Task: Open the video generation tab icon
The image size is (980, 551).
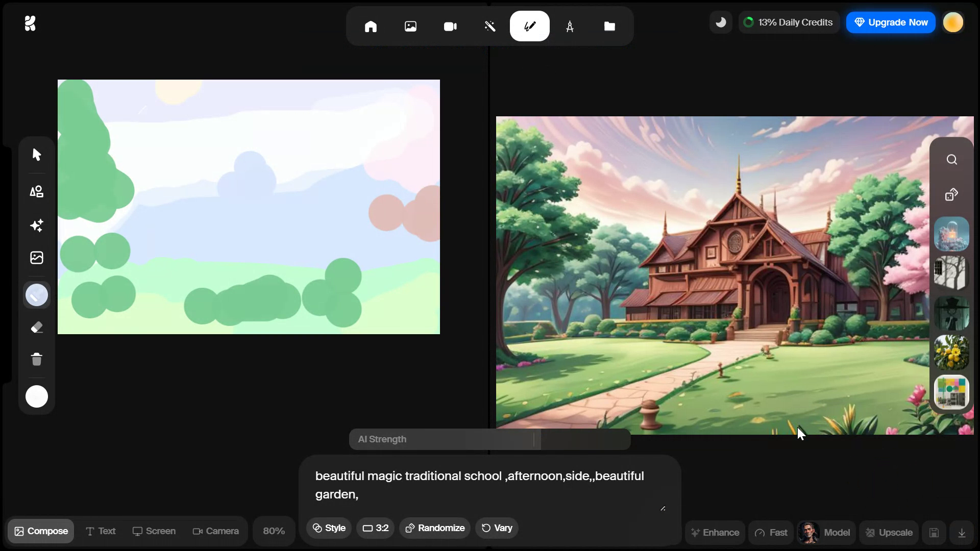Action: [x=450, y=27]
